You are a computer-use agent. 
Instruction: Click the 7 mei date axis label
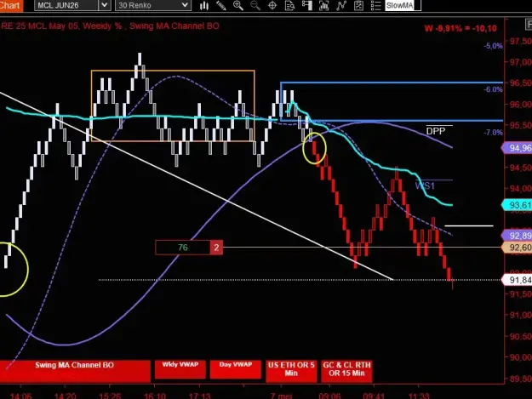tap(281, 396)
